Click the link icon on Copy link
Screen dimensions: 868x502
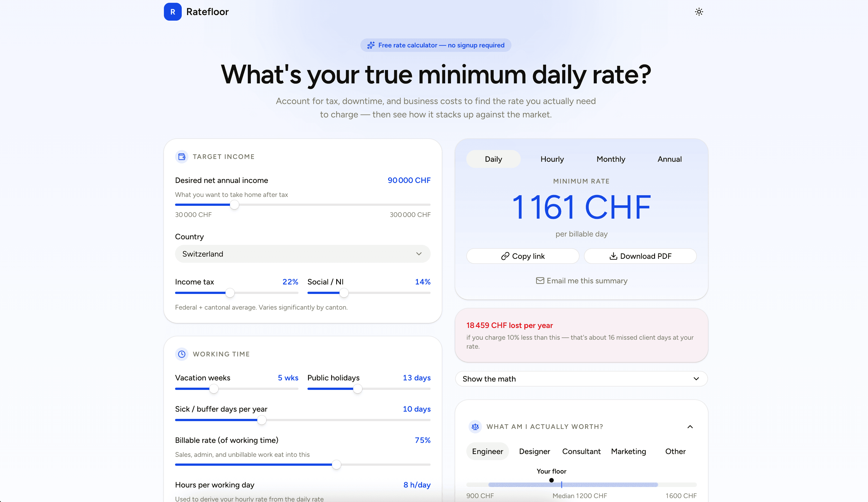point(505,256)
